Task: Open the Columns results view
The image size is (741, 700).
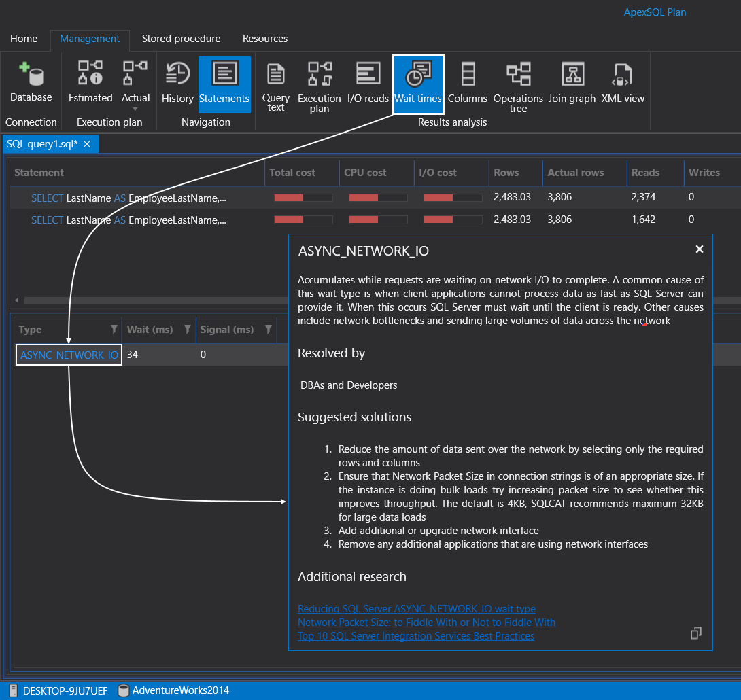Action: point(468,83)
